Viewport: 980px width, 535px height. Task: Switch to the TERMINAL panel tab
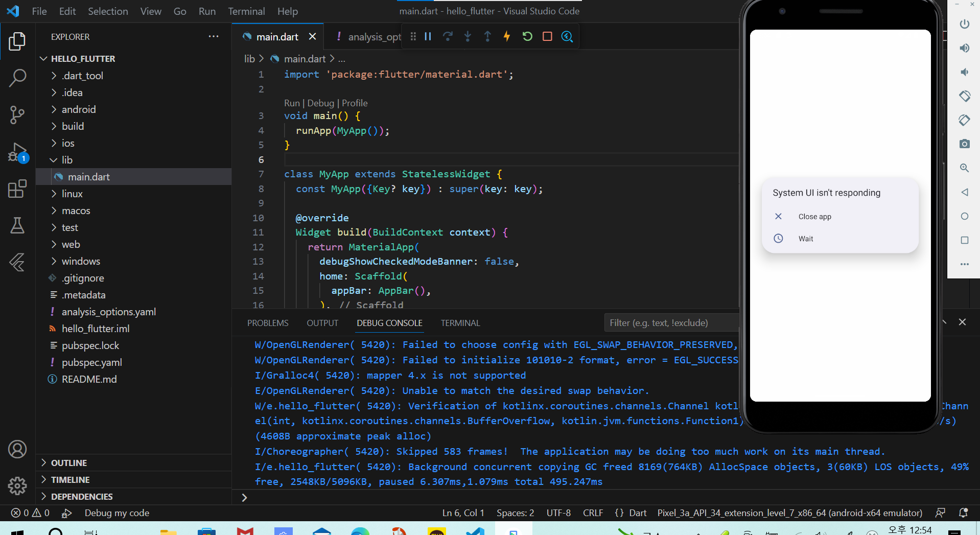coord(460,323)
